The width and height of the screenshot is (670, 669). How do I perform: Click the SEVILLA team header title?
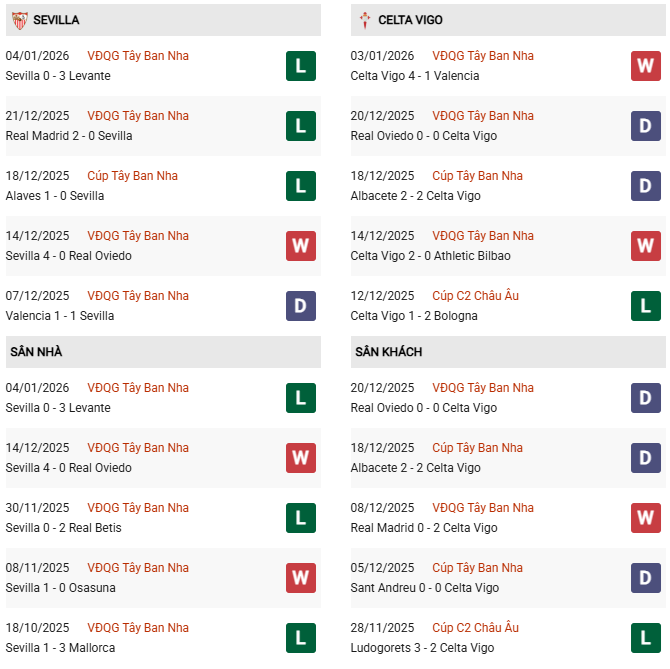(56, 20)
